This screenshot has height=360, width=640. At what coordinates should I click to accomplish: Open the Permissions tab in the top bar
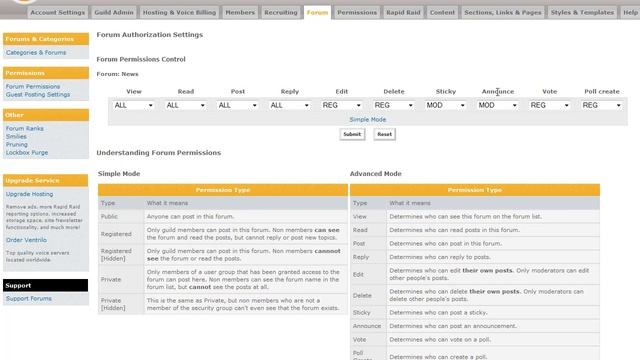click(357, 12)
